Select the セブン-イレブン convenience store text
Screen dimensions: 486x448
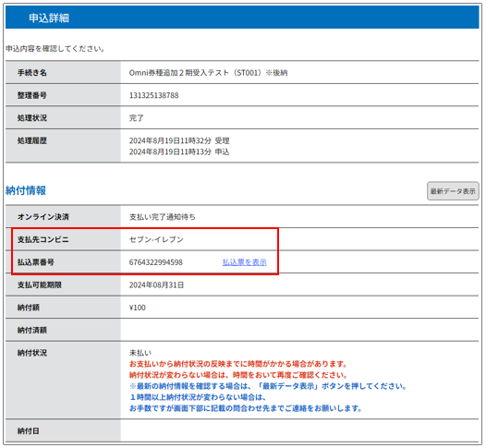(156, 239)
